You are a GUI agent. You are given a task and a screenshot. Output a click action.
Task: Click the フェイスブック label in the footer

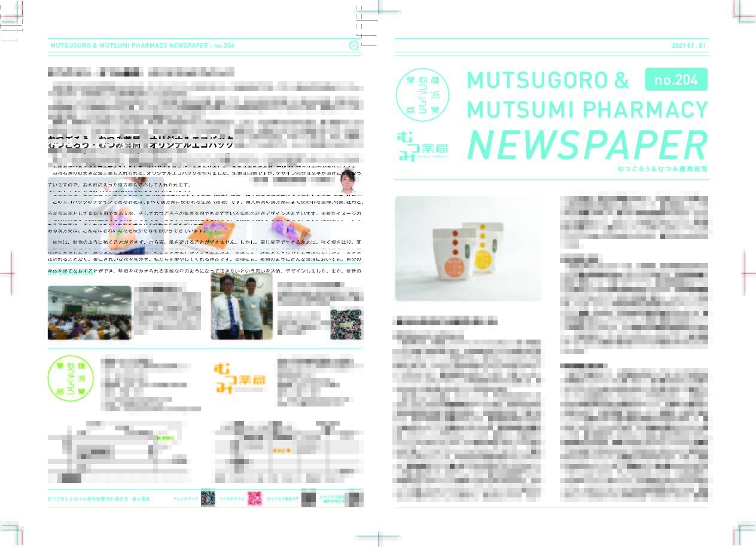[x=185, y=498]
